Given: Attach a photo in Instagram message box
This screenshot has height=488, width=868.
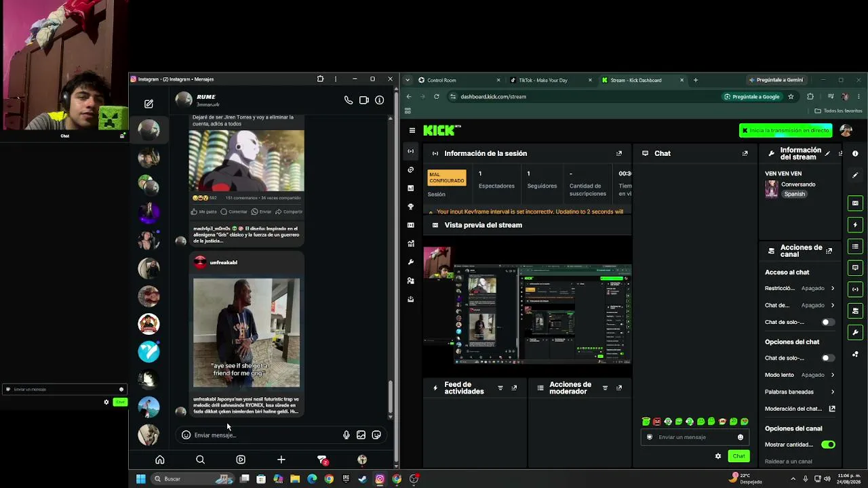Looking at the screenshot, I should tap(361, 435).
